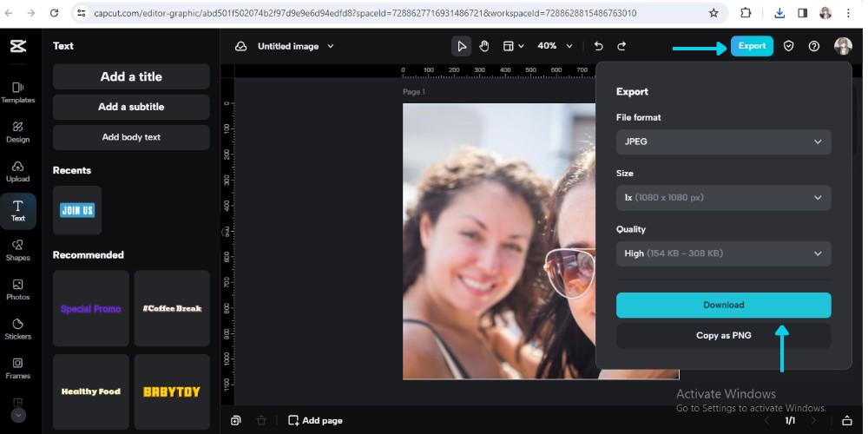Click the pages tray icon at bottom right
The width and height of the screenshot is (868, 434).
(847, 421)
